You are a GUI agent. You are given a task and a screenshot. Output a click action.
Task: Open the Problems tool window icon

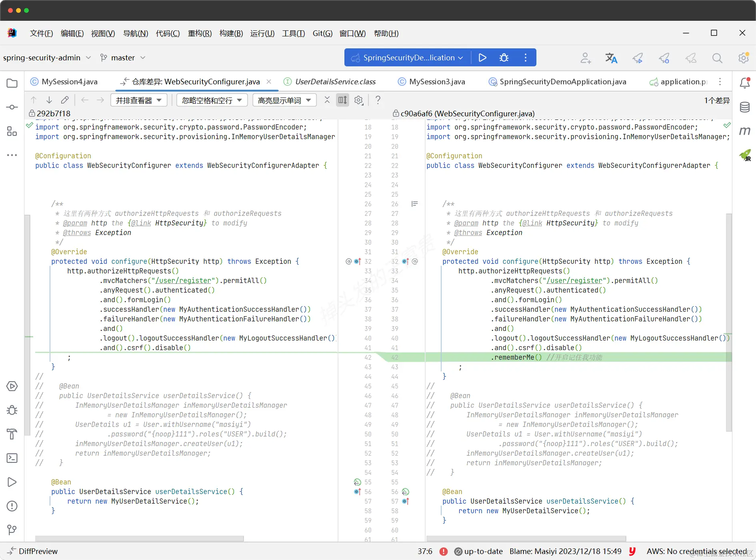coord(12,506)
